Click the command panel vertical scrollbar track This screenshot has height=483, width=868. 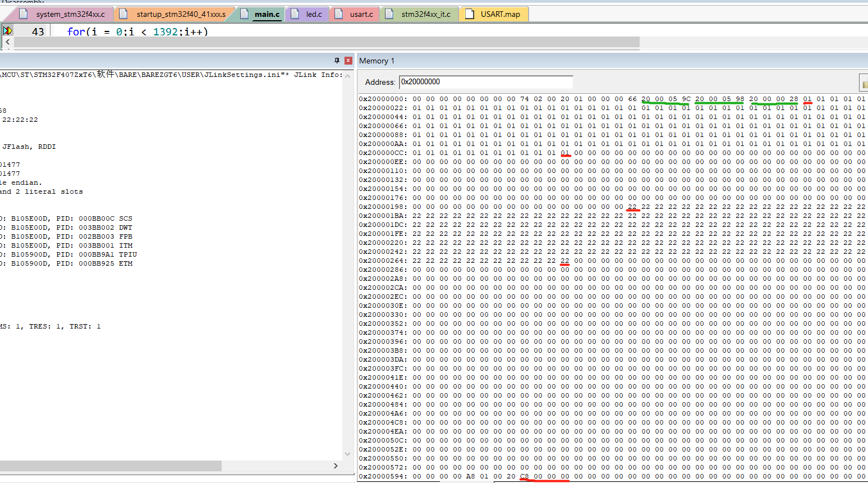pyautogui.click(x=348, y=264)
